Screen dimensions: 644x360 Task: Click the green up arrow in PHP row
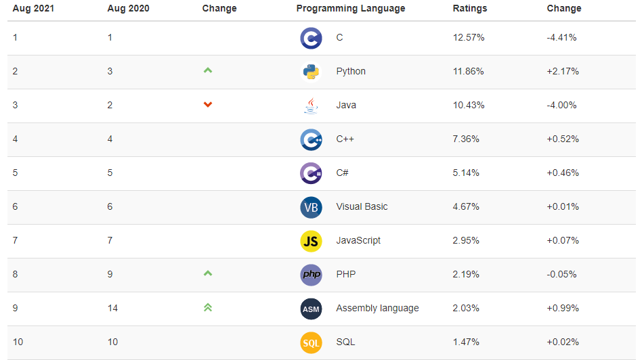click(x=208, y=273)
